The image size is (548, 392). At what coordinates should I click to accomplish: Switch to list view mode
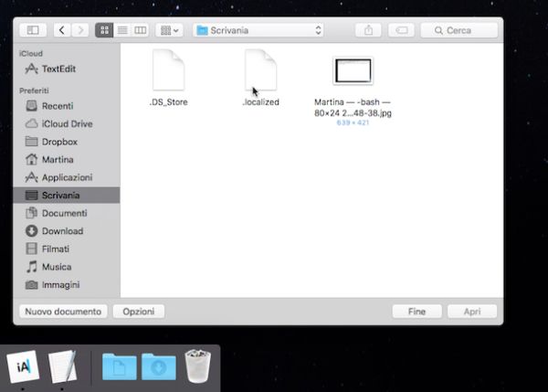click(122, 30)
